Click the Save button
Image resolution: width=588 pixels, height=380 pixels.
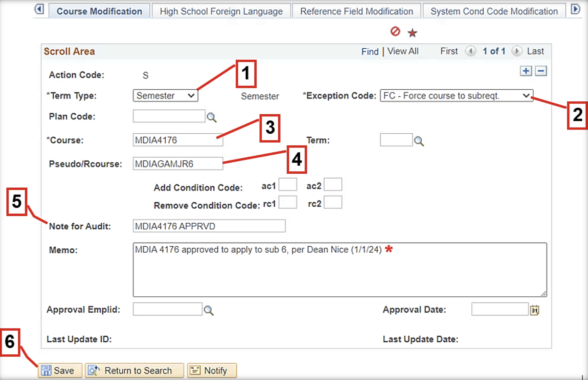point(59,370)
